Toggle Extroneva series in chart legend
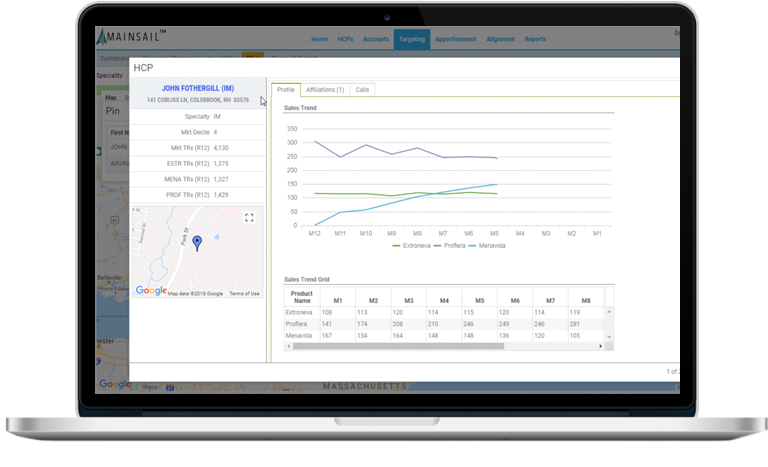The width and height of the screenshot is (768, 467). [x=414, y=245]
